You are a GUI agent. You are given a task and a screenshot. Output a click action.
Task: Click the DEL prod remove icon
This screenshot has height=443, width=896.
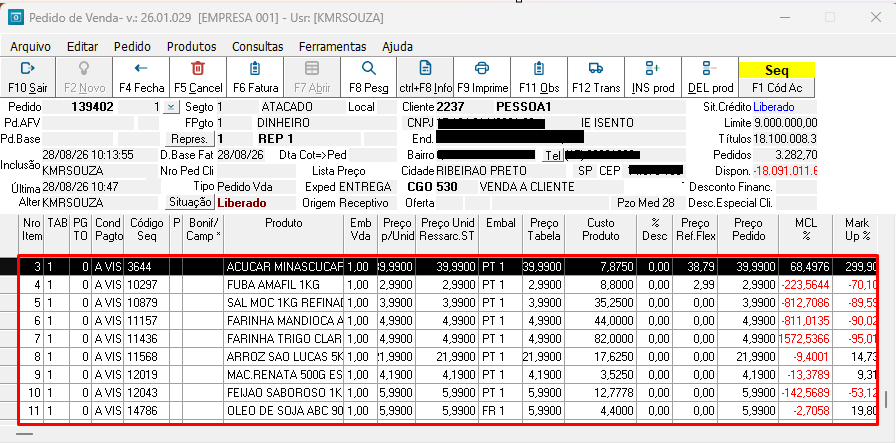click(710, 69)
